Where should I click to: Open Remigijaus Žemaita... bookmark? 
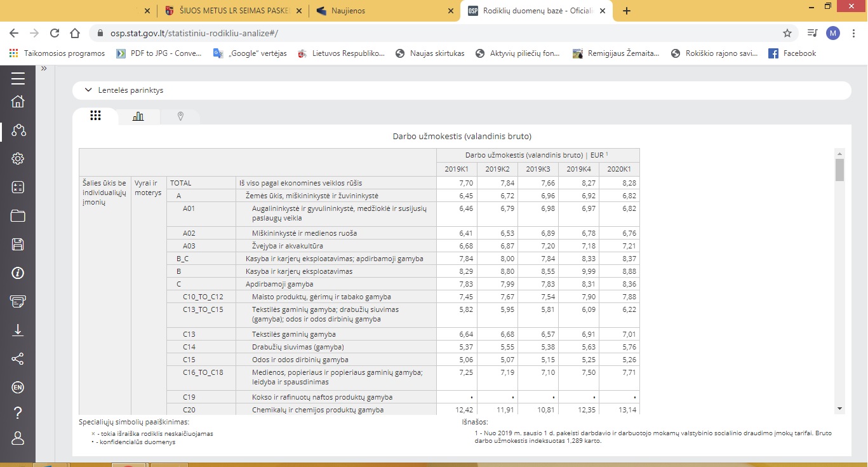(617, 53)
